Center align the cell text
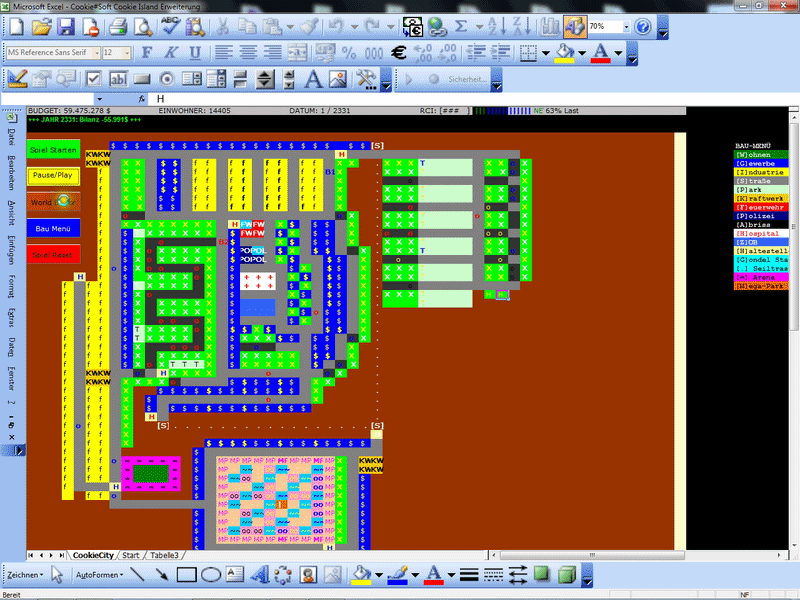 (x=248, y=52)
